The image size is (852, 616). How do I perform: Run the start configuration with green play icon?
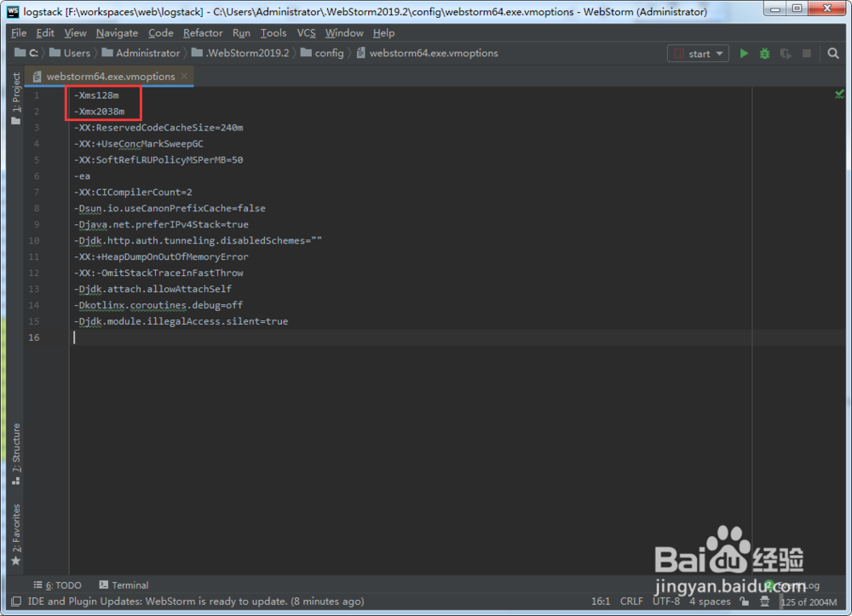pos(744,53)
